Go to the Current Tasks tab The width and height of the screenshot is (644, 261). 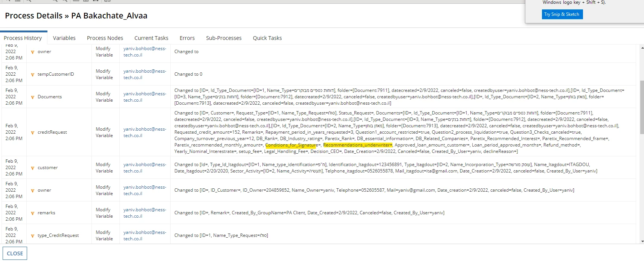click(x=151, y=38)
